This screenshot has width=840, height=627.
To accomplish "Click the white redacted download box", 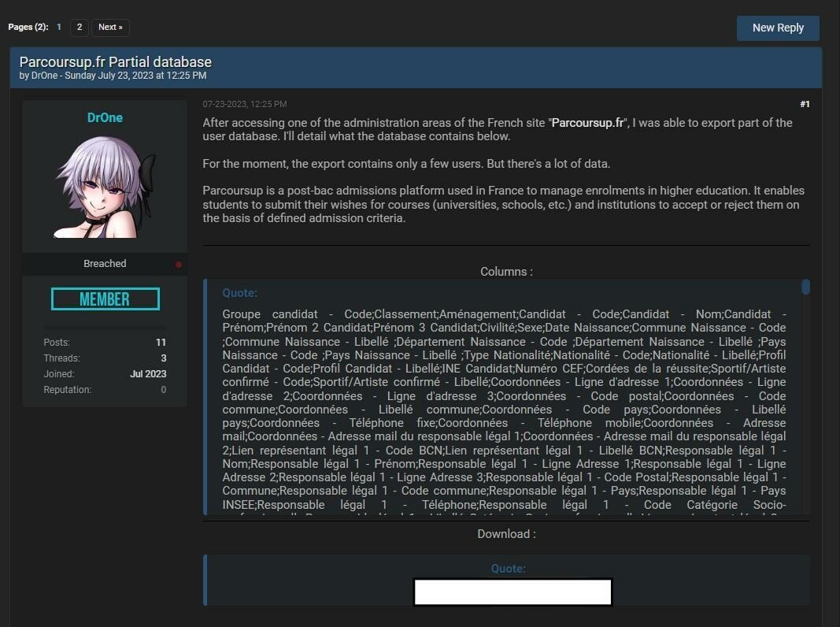I will 513,592.
